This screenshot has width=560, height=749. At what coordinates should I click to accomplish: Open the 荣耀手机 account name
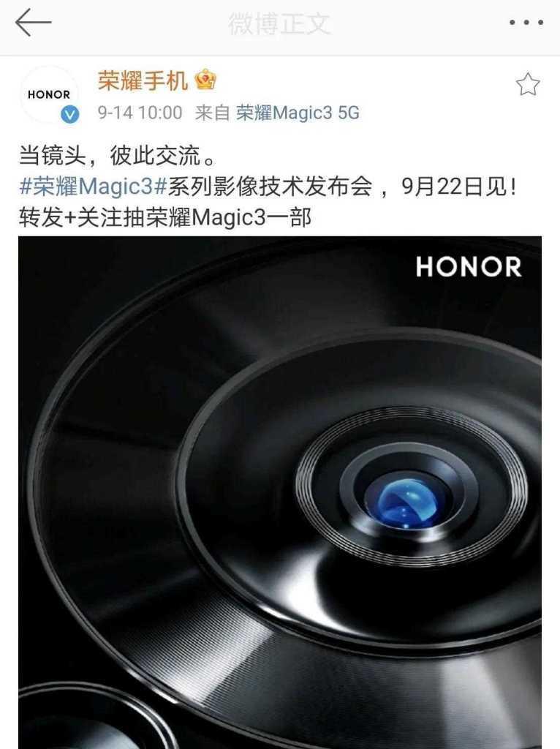[143, 80]
